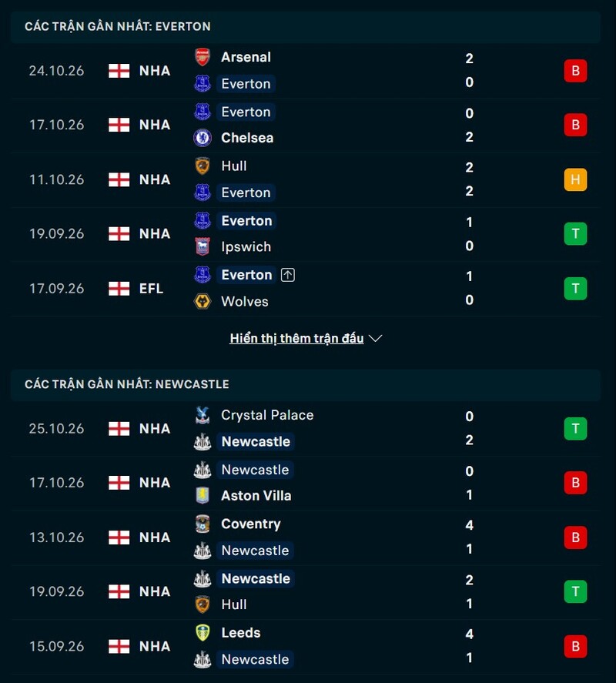The image size is (616, 683).
Task: Click the Crystal Palace club crest
Action: click(203, 415)
